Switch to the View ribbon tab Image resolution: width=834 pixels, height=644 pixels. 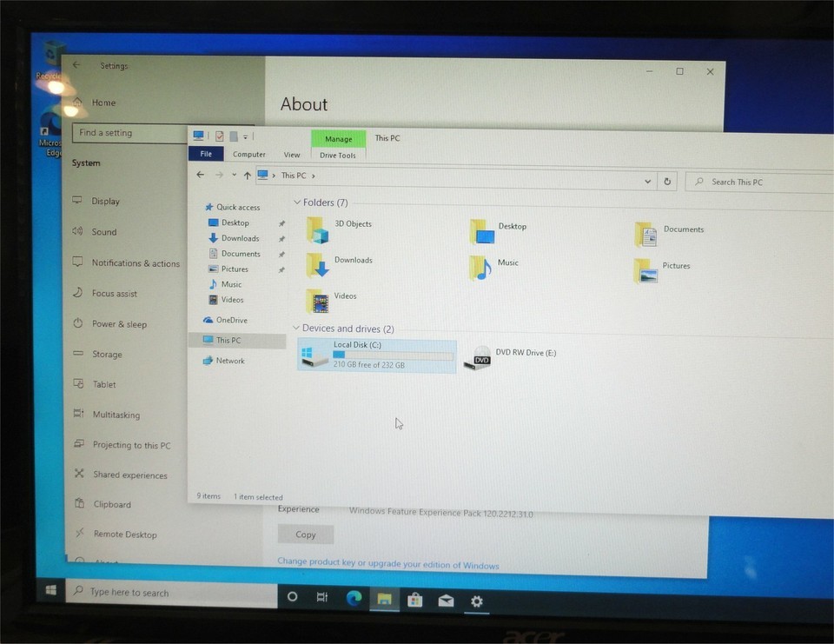coord(292,155)
